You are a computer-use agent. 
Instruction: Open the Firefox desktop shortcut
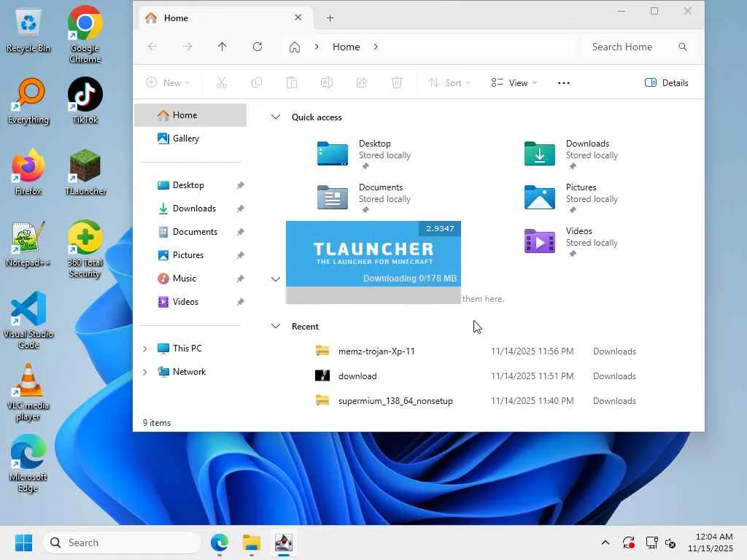point(28,172)
